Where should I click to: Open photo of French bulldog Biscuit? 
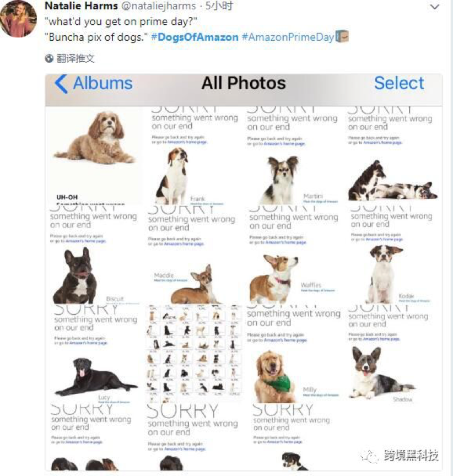click(x=95, y=255)
